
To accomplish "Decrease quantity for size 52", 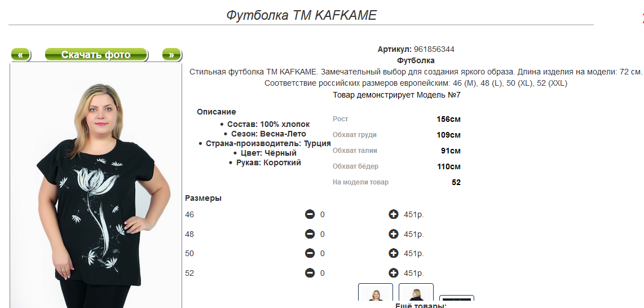I will point(310,273).
